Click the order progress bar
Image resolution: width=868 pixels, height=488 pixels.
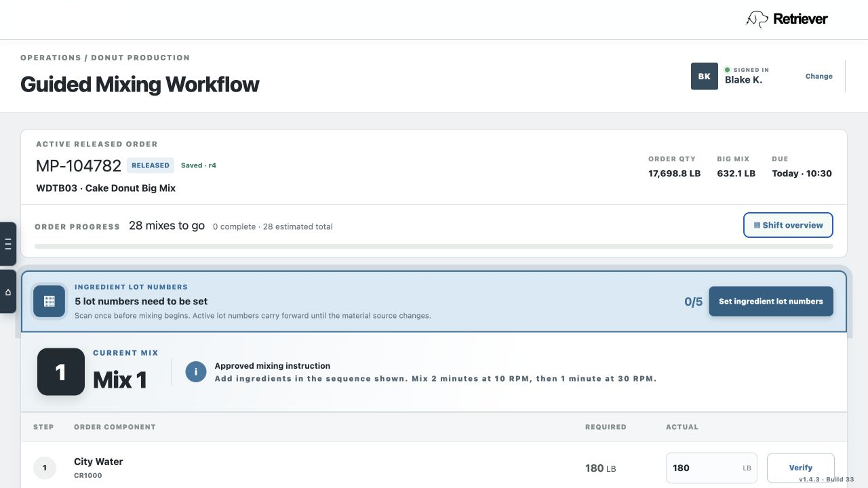(x=434, y=247)
